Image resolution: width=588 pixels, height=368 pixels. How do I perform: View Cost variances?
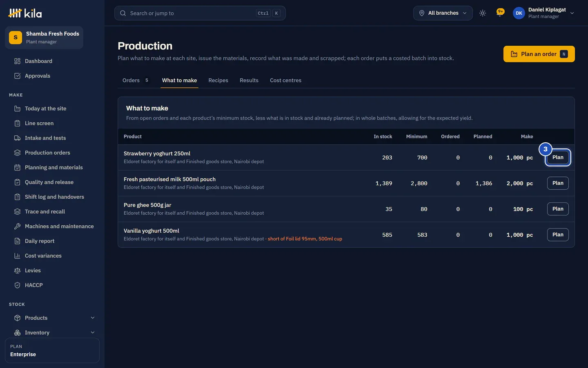tap(52, 256)
